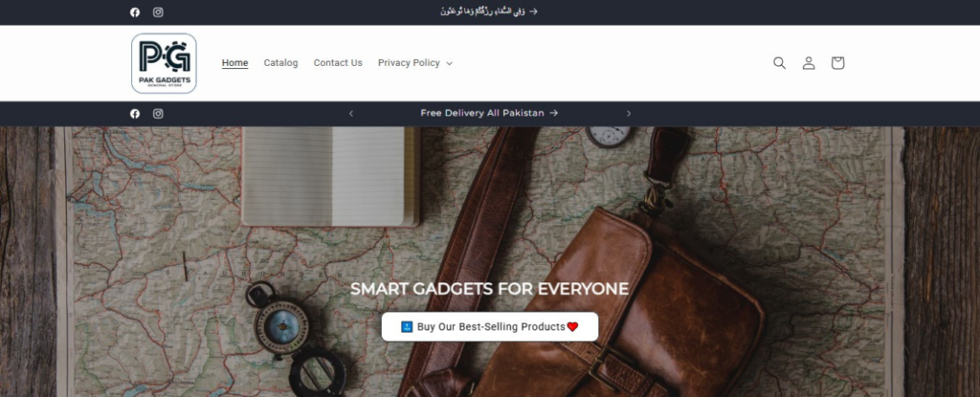Open the account login icon
980x397 pixels.
coord(809,62)
